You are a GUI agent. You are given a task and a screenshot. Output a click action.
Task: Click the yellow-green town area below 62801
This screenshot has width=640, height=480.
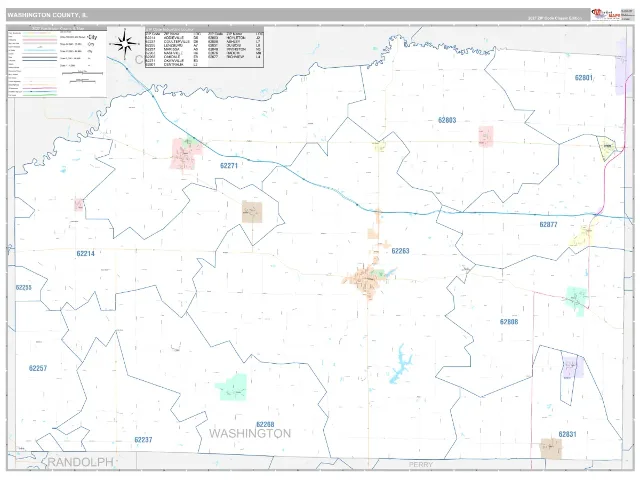(607, 149)
